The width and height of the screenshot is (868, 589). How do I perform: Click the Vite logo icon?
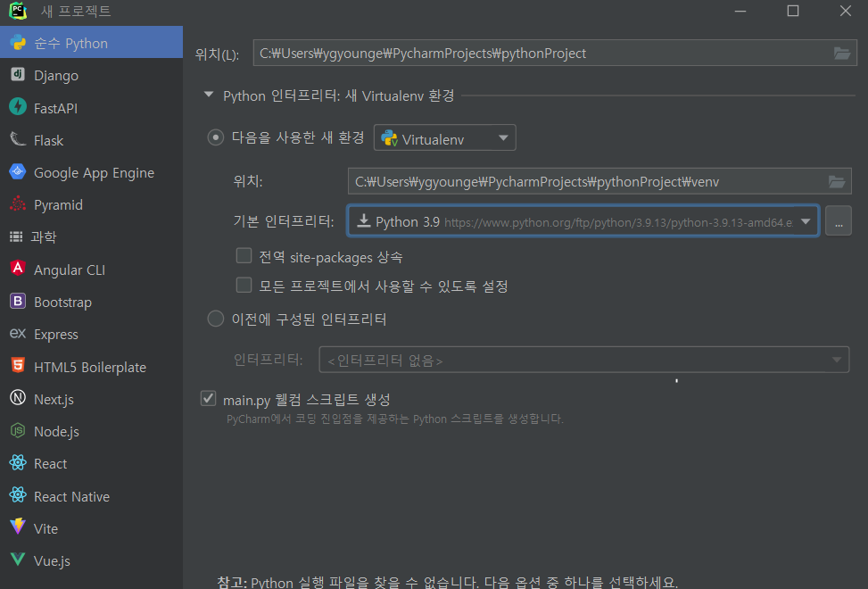tap(18, 527)
